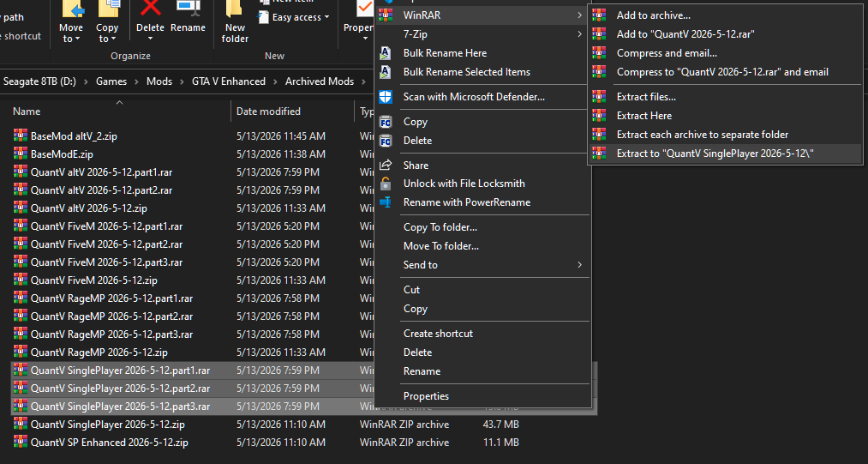
Task: Expand chevron after GTA V Enhanced breadcrumb
Action: pyautogui.click(x=276, y=81)
